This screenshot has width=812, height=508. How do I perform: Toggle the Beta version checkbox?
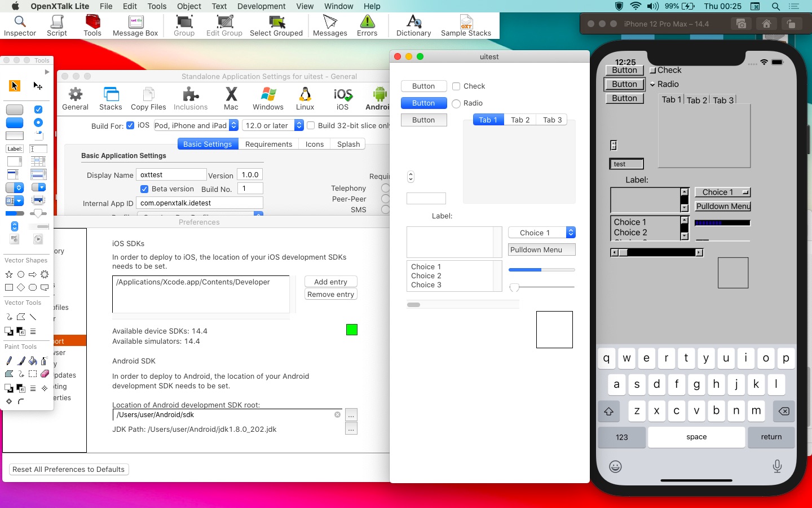pos(144,189)
